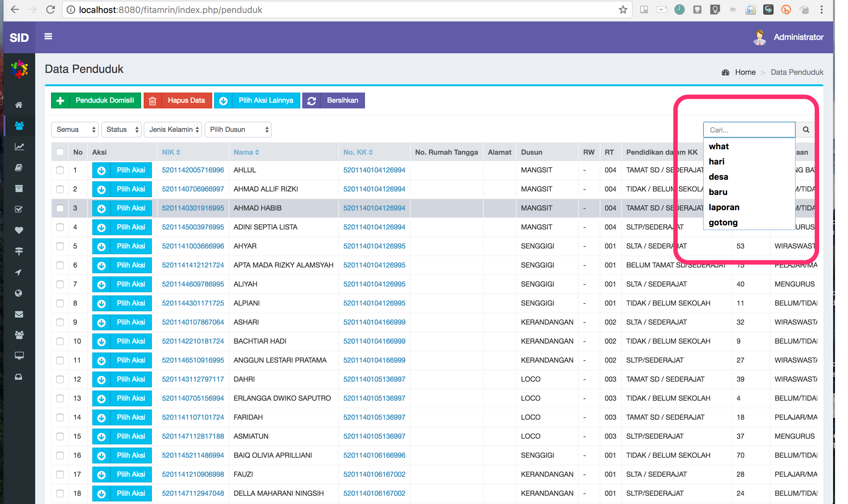Check the select-all header checkbox

60,152
